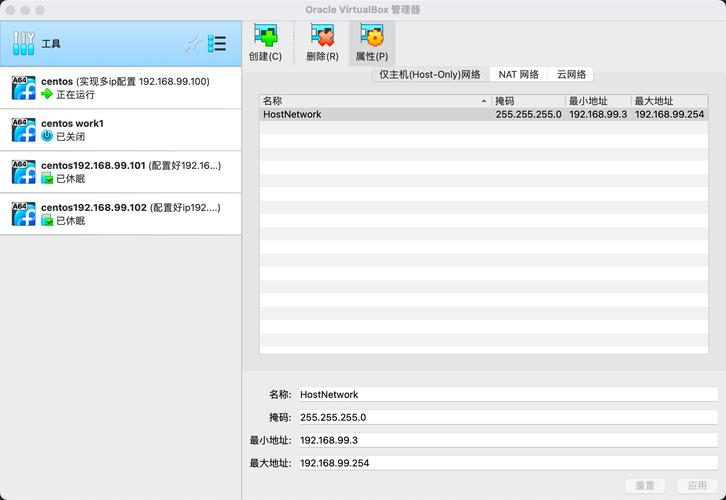Focus the 名称 input field

tap(508, 394)
